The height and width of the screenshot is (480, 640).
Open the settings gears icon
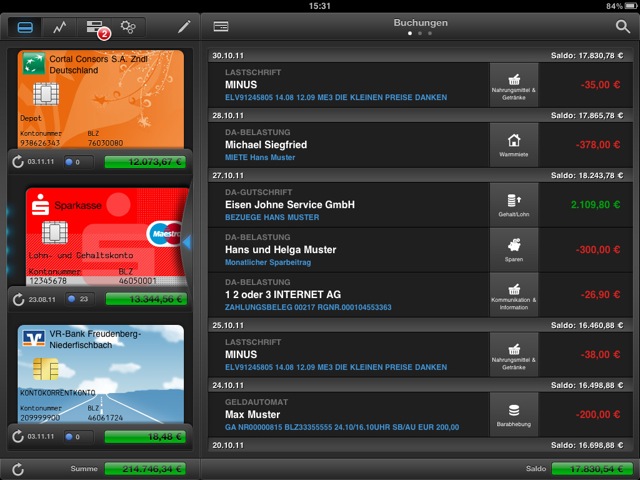point(129,27)
